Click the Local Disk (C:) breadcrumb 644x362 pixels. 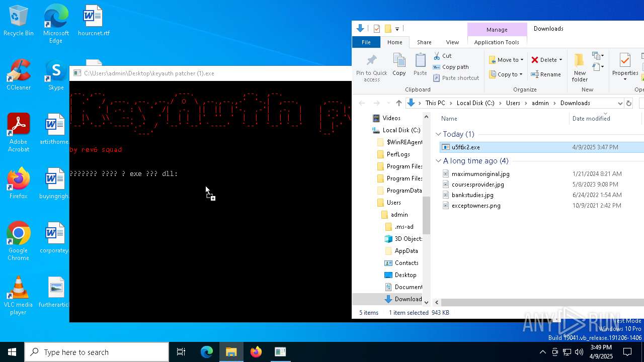[475, 103]
